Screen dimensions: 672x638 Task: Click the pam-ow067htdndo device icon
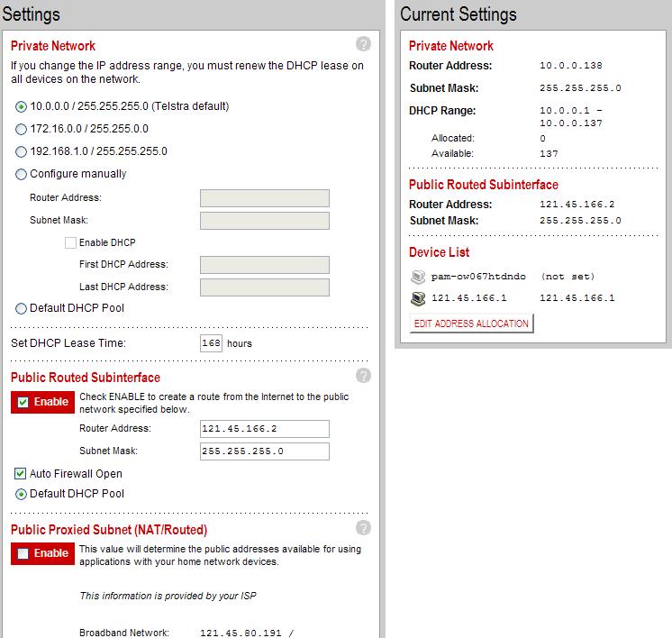(x=418, y=277)
